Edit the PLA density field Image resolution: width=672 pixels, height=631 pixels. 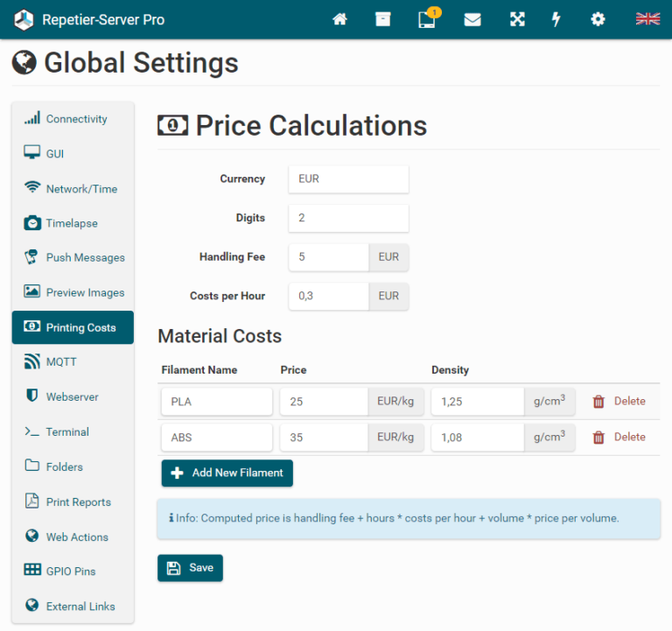click(x=478, y=402)
